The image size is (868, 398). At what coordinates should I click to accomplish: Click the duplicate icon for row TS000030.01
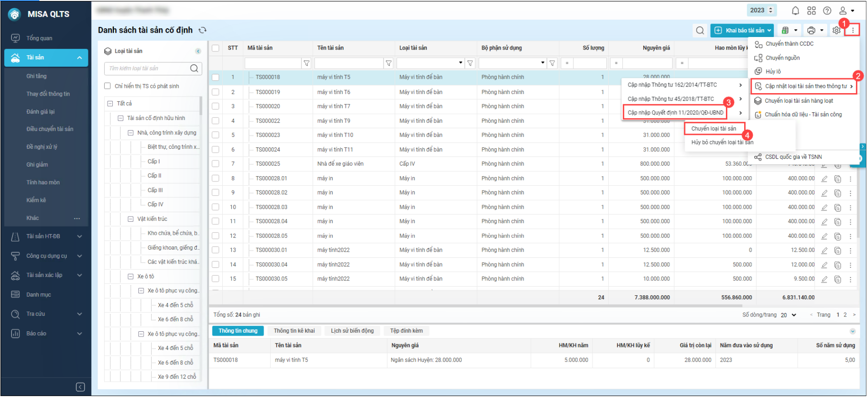838,251
